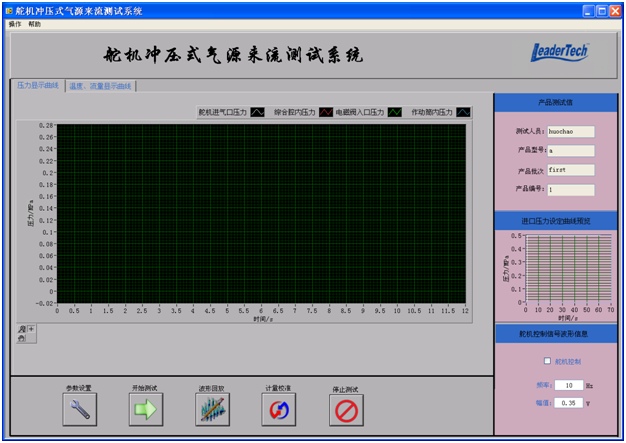Click the 幅值 input field showing 0.35
This screenshot has height=443, width=626.
point(571,402)
